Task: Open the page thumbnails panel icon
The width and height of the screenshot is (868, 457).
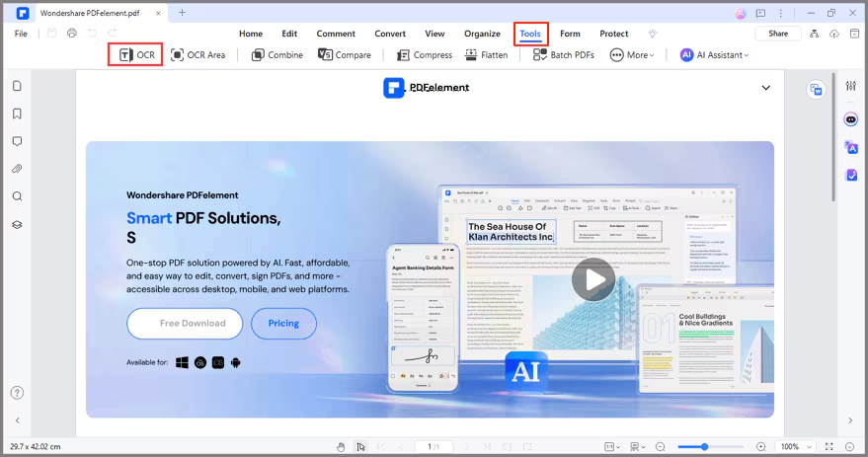Action: (17, 86)
